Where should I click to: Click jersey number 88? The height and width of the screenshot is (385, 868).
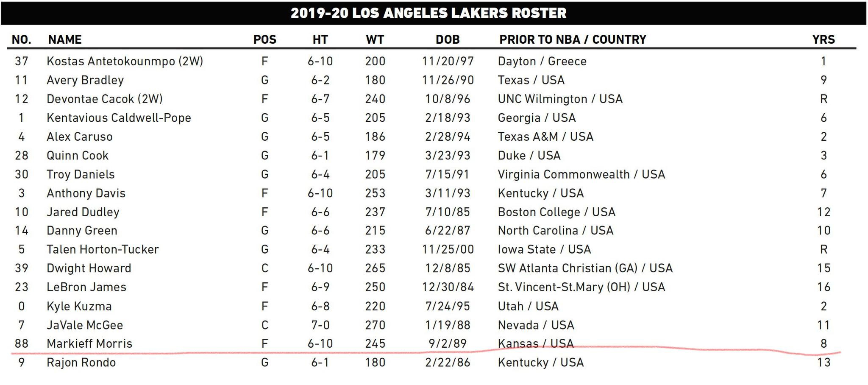click(x=22, y=343)
